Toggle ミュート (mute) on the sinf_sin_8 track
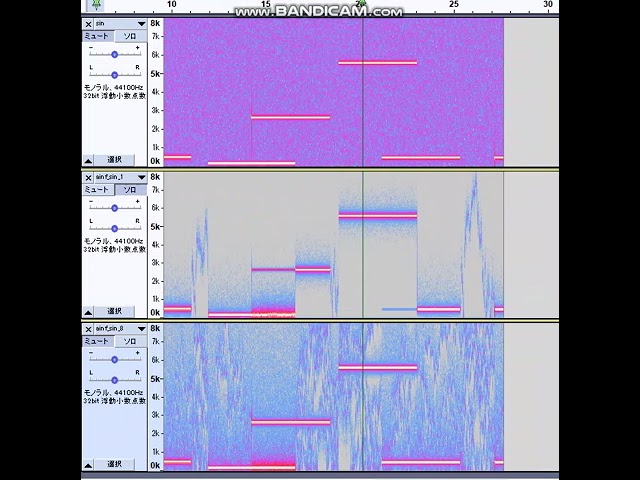This screenshot has width=640, height=480. coord(98,341)
